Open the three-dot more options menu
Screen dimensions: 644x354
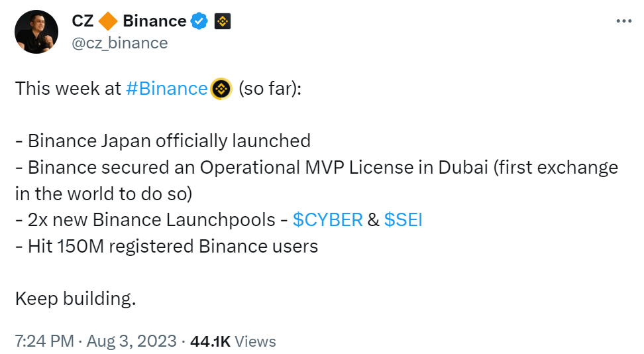coord(624,21)
